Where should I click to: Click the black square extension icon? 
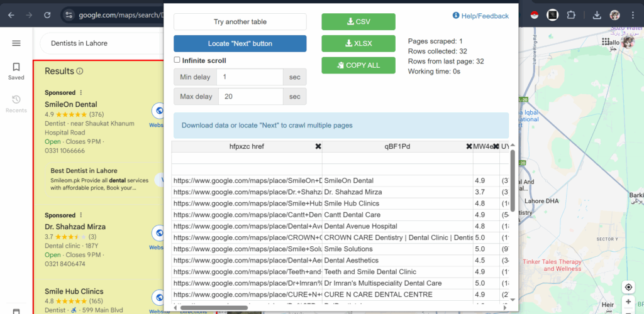552,15
